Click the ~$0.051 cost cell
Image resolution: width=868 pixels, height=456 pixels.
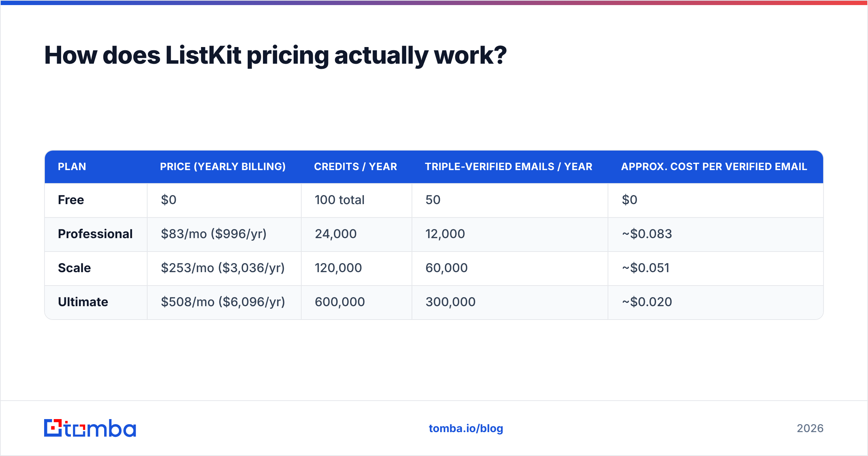716,268
